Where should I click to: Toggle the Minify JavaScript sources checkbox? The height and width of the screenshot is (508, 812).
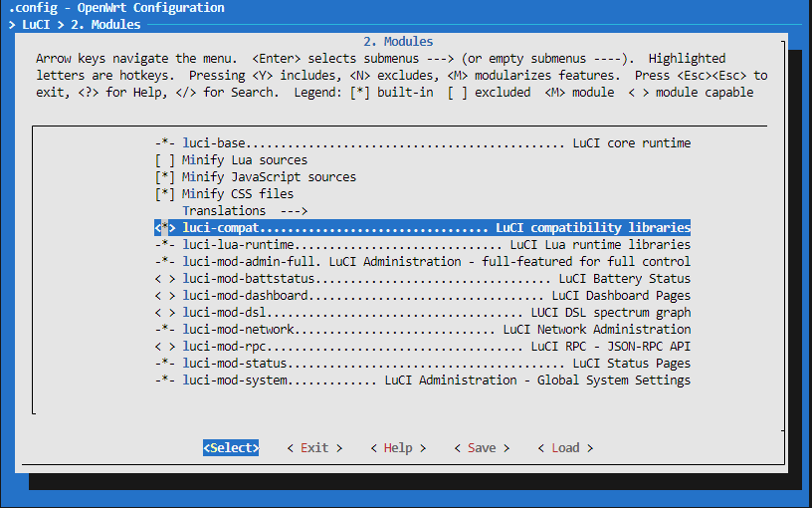164,177
